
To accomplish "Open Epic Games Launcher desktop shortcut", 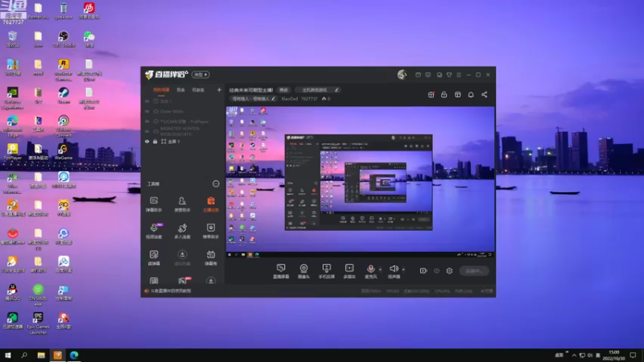I will (x=38, y=323).
